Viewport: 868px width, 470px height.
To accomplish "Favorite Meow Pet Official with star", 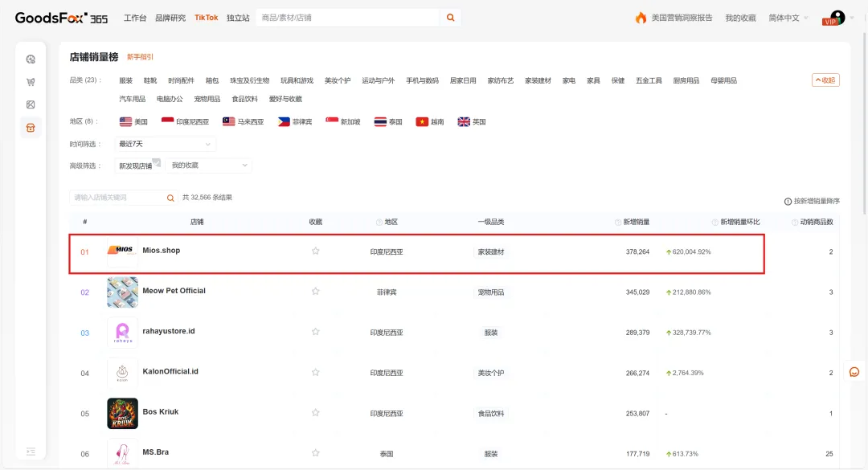I will pos(316,291).
